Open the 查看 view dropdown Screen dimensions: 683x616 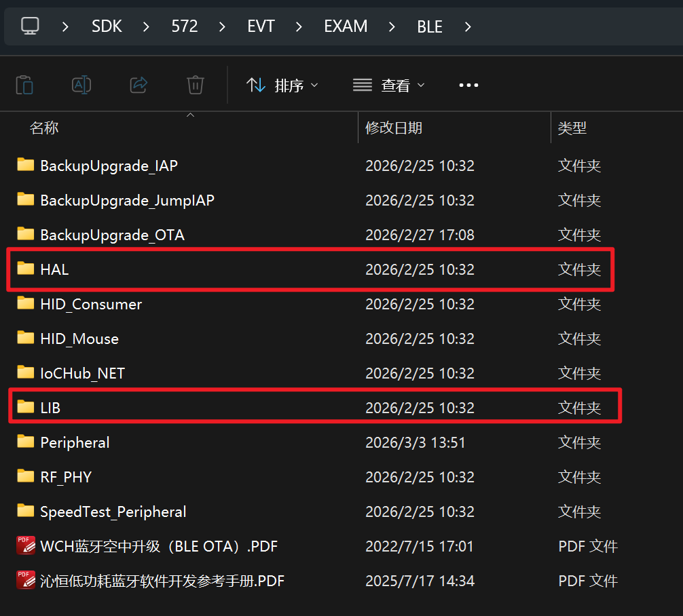tap(388, 85)
